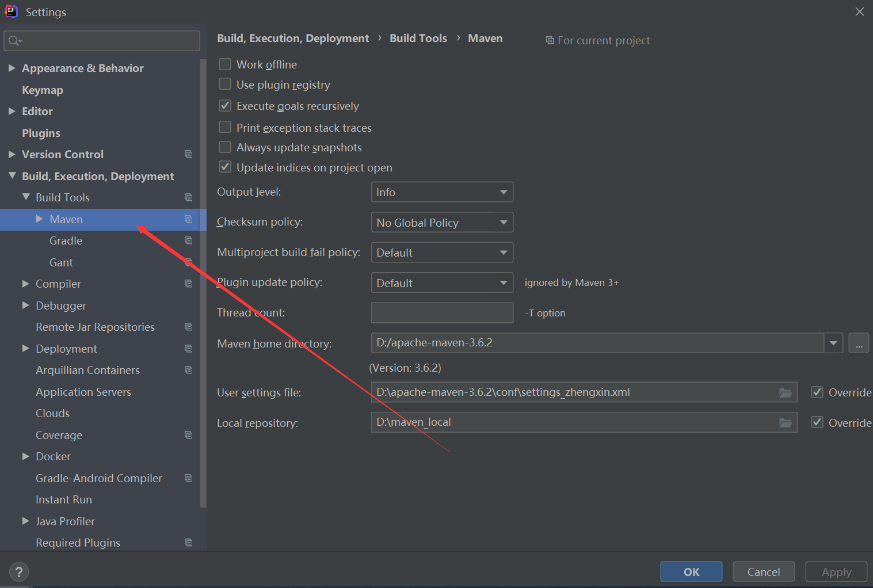Enable the Work offline checkbox
The width and height of the screenshot is (873, 588).
point(225,64)
